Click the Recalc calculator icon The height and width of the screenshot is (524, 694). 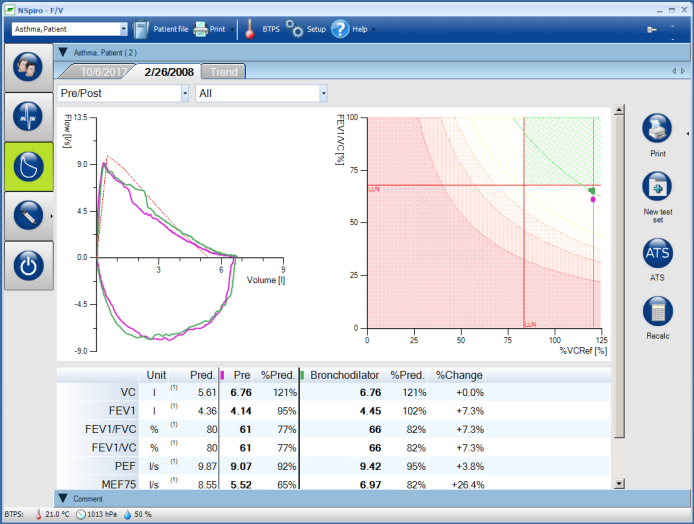[657, 316]
